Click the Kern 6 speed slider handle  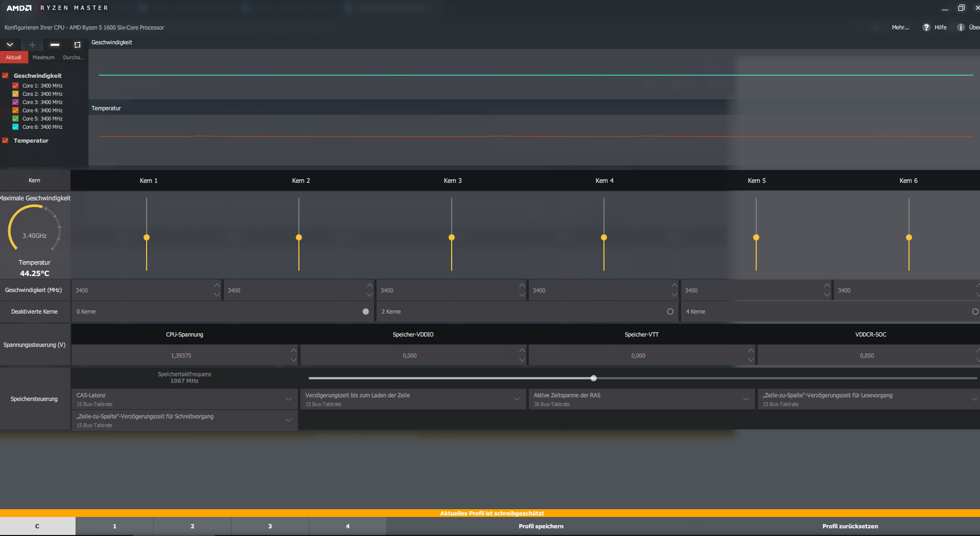909,237
